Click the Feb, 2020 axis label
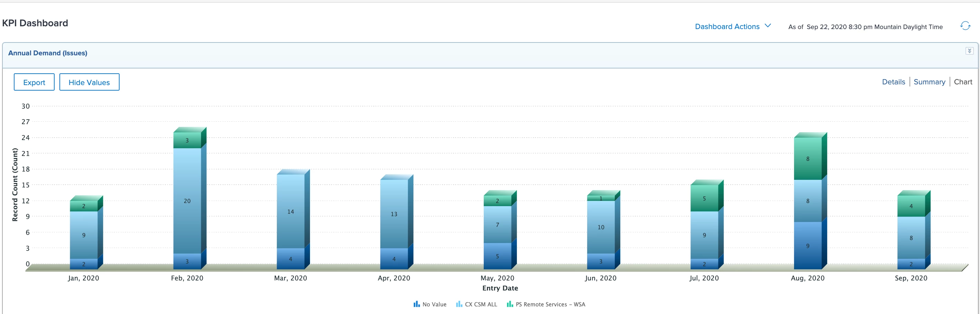Screen dimensions: 980x314 click(187, 278)
